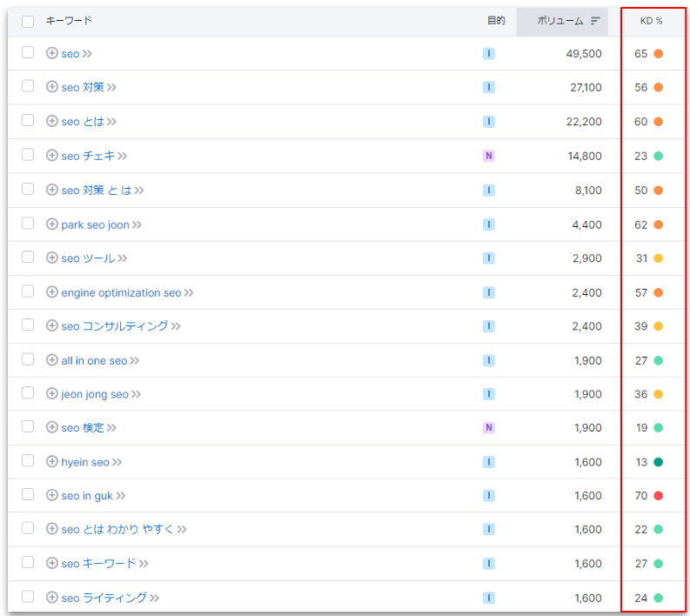Screen dimensions: 690x616
Task: Click the 'N' intent badge for seo 検定
Action: (x=489, y=428)
